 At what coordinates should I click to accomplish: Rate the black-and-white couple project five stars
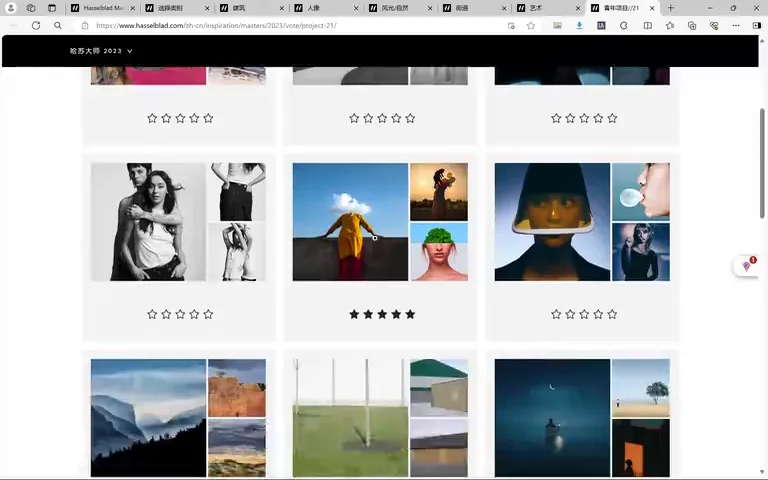pos(208,314)
